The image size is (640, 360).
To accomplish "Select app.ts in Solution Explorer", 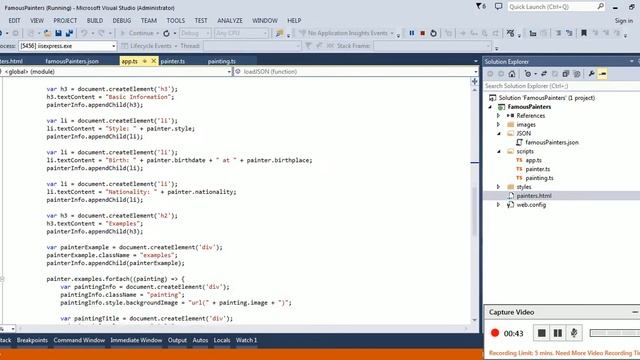I will (x=533, y=160).
